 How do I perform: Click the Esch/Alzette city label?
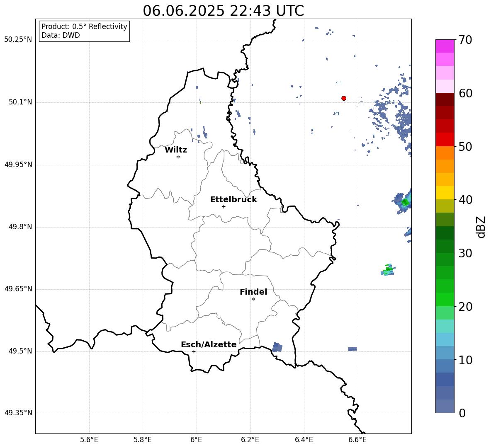209,344
